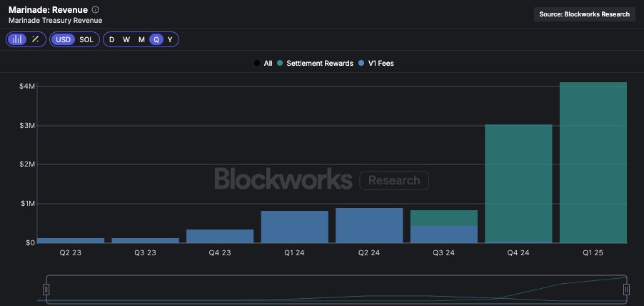Select quarterly (Q) interval

tap(156, 39)
